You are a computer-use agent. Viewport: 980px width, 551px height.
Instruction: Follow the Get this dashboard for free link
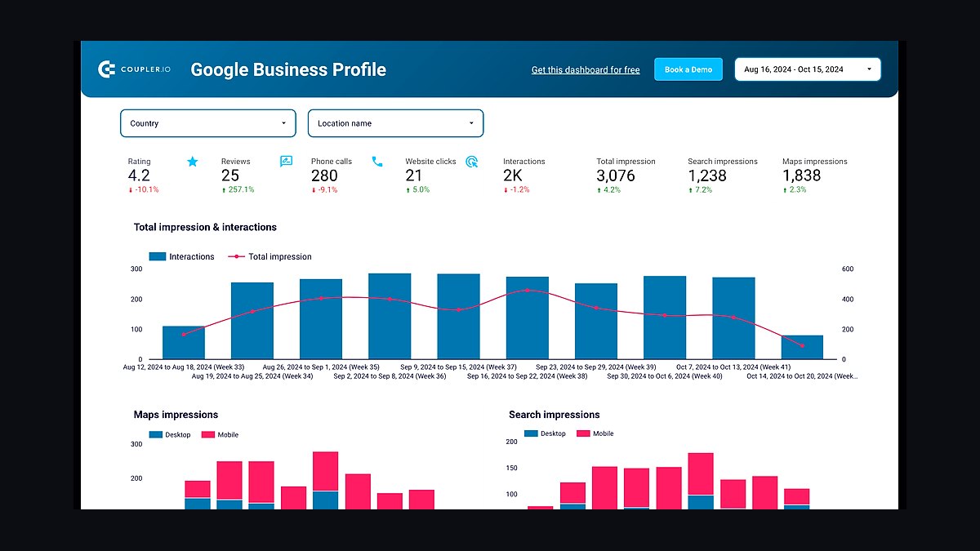[586, 70]
